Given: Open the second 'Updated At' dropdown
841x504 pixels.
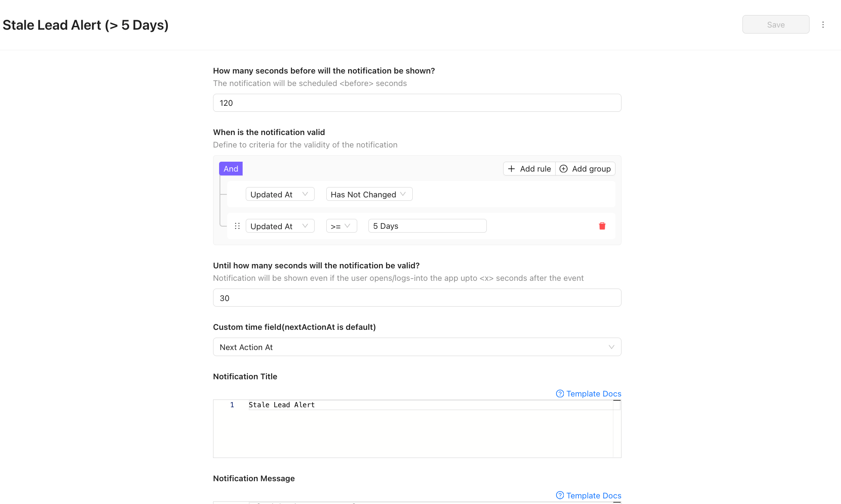Looking at the screenshot, I should pos(279,226).
